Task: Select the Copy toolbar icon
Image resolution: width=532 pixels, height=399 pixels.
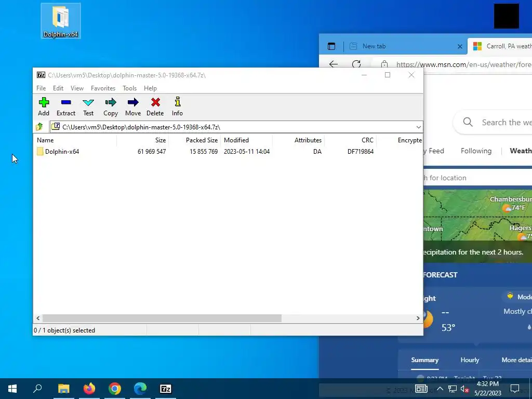Action: tap(111, 107)
